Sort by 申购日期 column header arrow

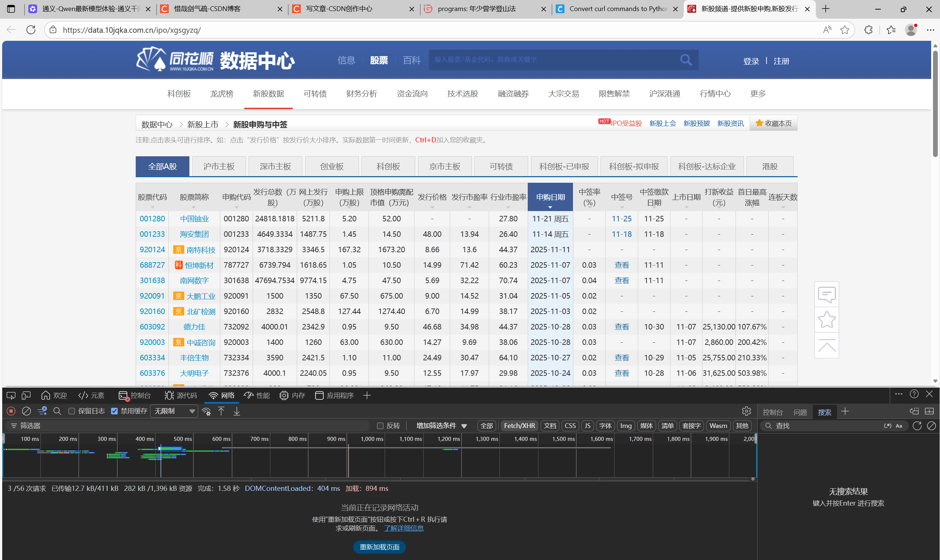coord(550,207)
